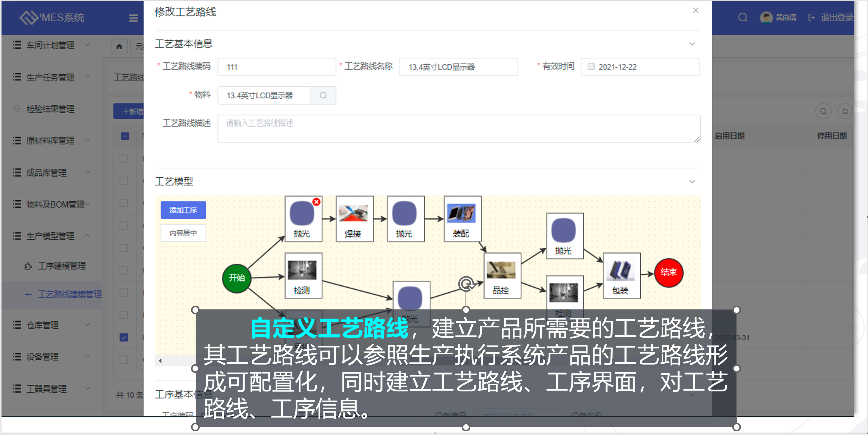Tick the third table row checkbox
The image size is (868, 435).
tap(124, 203)
